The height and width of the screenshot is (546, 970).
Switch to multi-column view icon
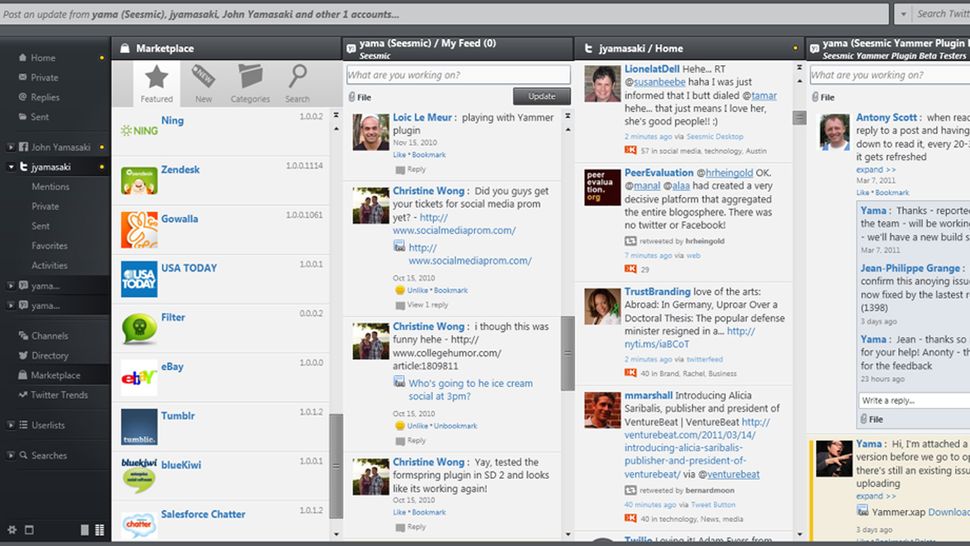[100, 530]
